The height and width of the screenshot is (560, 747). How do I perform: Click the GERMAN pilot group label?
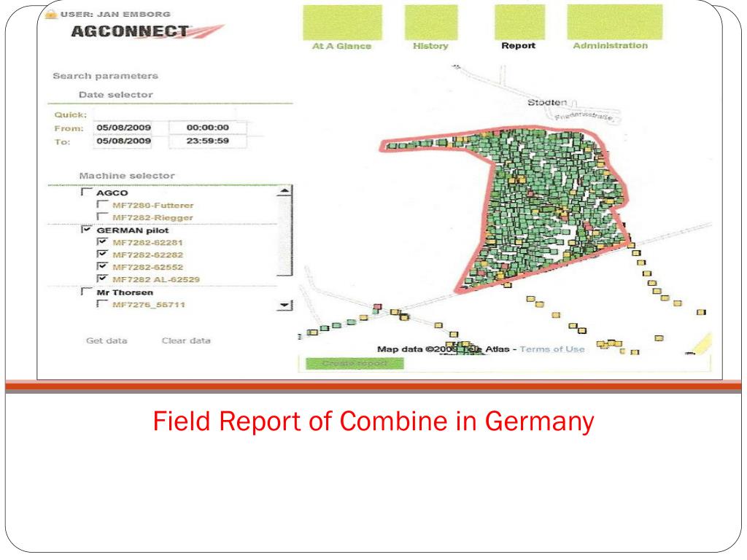pos(133,230)
